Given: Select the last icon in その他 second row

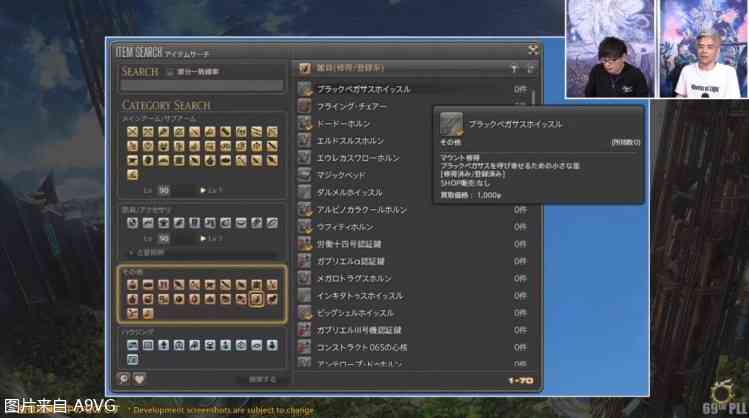Looking at the screenshot, I should pyautogui.click(x=272, y=299).
